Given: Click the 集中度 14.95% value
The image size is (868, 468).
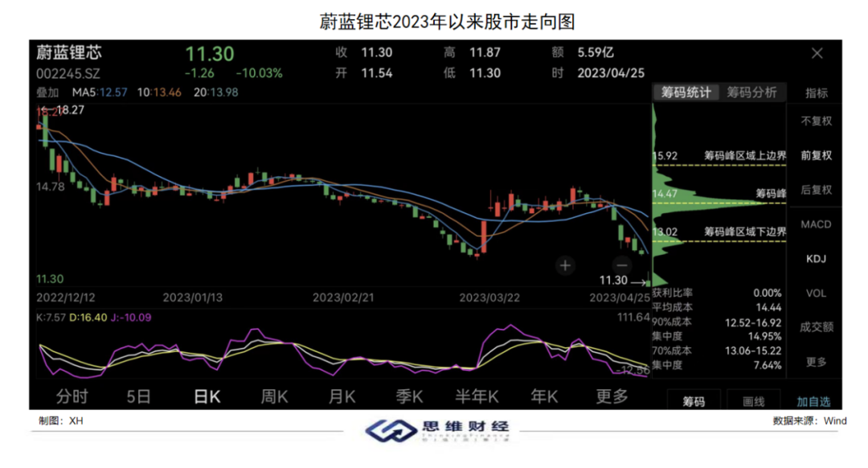Looking at the screenshot, I should click(x=764, y=336).
